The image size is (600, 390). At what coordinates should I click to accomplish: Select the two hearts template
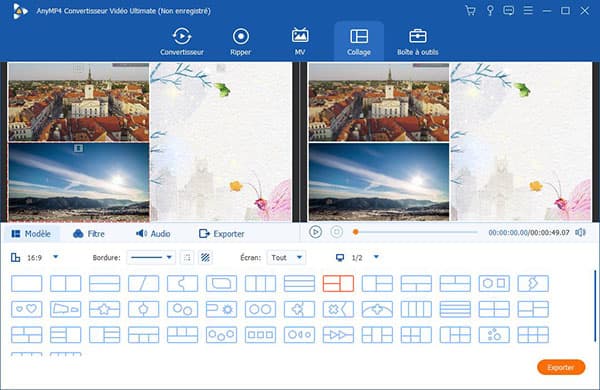click(27, 309)
